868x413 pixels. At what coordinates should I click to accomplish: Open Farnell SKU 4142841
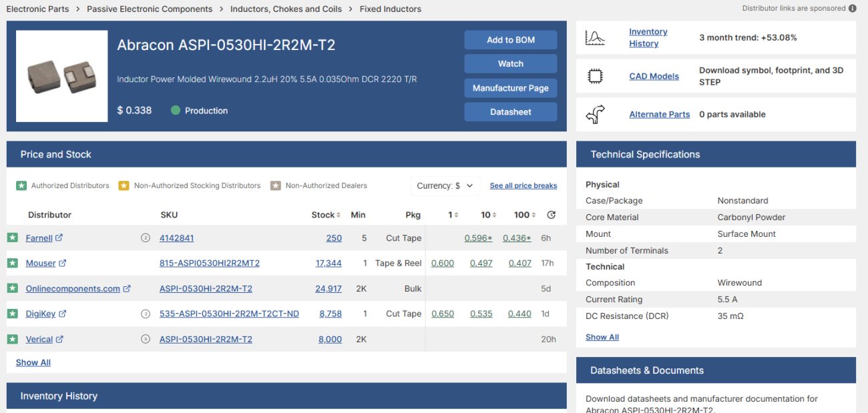coord(177,238)
